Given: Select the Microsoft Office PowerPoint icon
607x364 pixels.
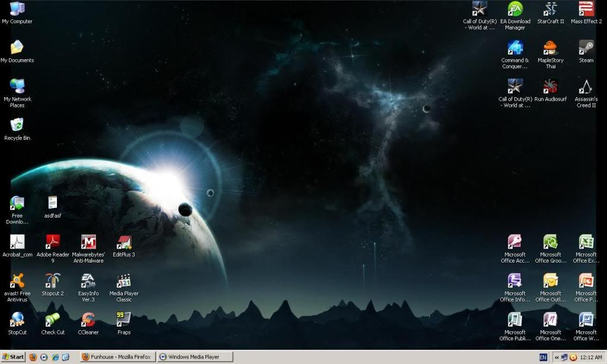Looking at the screenshot, I should [586, 281].
